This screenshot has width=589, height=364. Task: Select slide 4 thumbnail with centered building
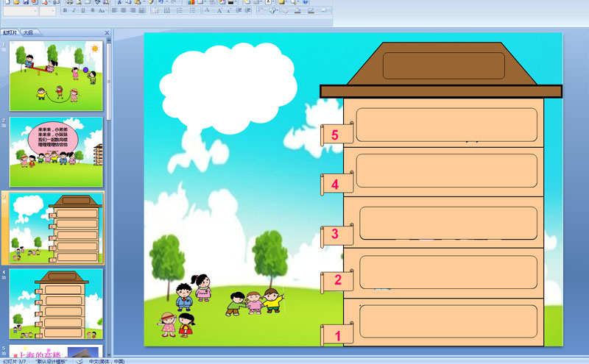[56, 304]
